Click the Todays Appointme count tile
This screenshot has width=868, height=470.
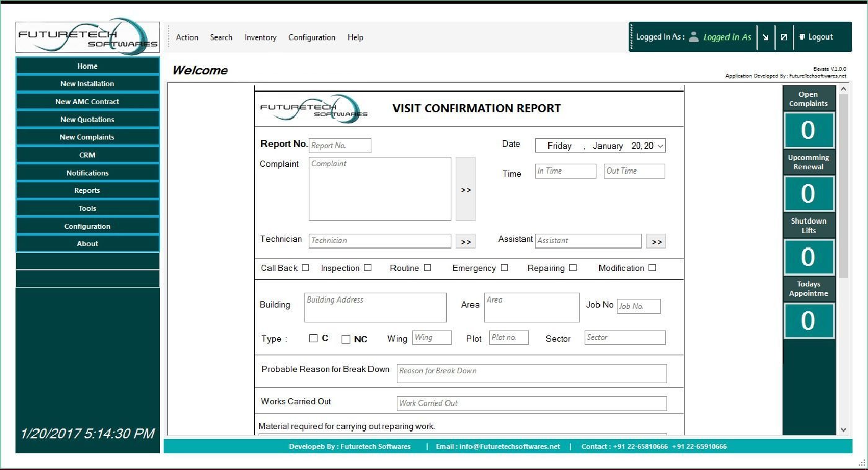[808, 321]
